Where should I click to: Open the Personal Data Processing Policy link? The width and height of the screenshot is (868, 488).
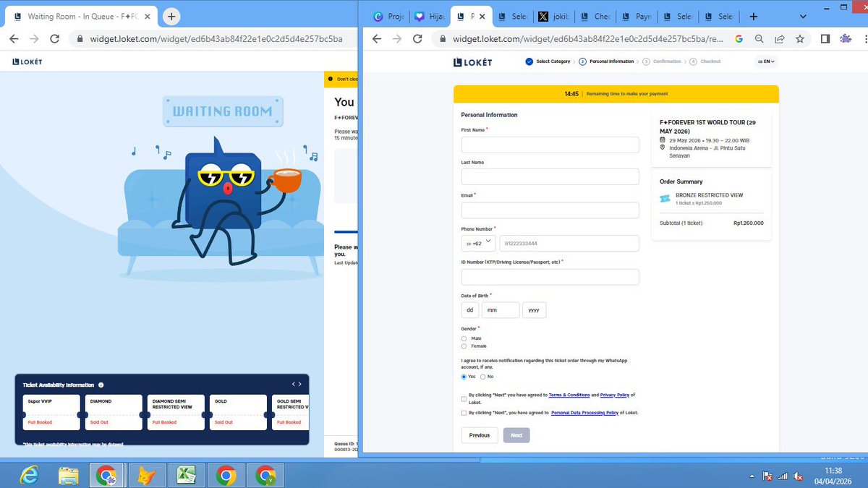click(x=584, y=413)
